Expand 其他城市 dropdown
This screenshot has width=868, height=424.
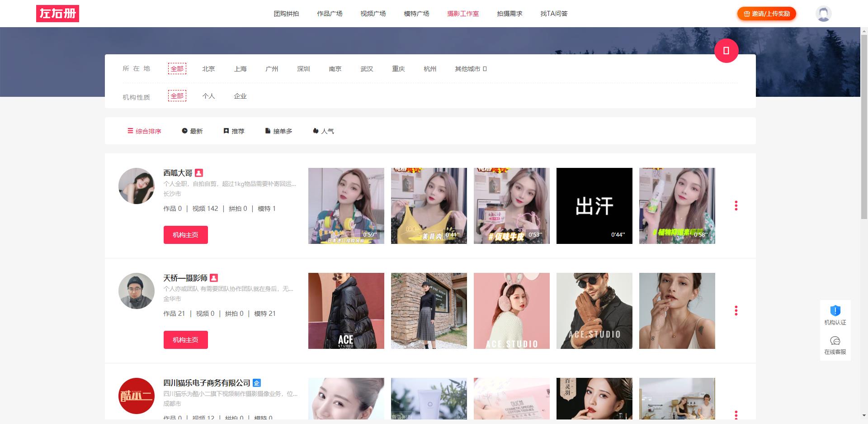(471, 69)
